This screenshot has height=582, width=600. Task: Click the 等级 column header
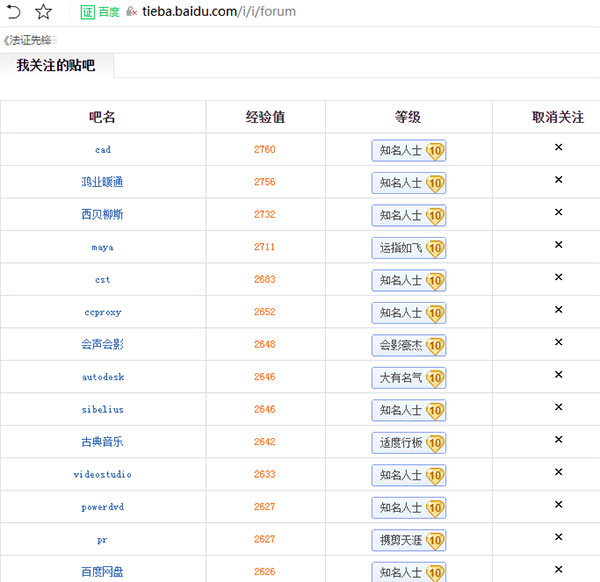[x=408, y=117]
